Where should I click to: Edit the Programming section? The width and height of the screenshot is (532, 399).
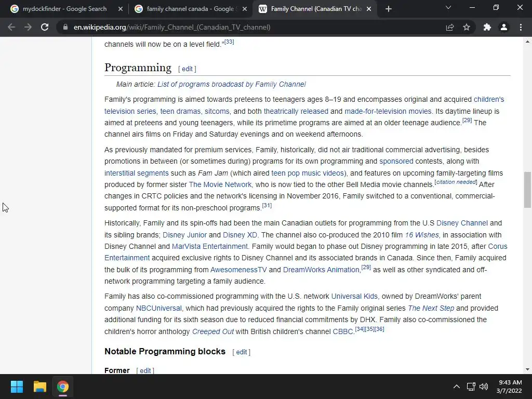click(187, 69)
